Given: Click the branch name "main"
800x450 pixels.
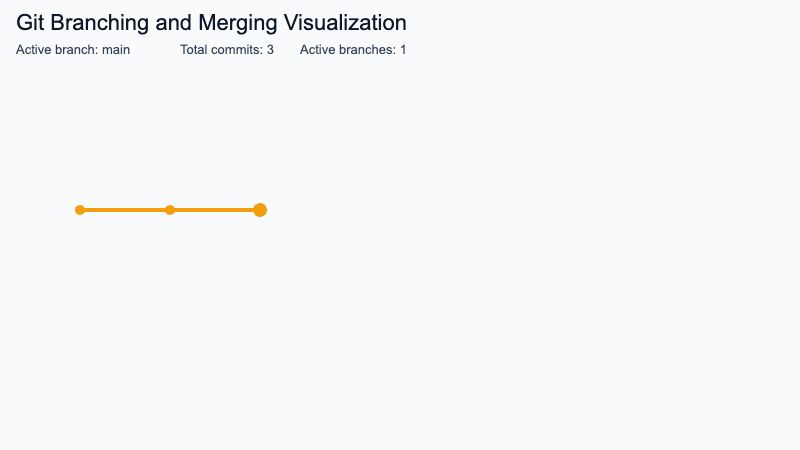Looking at the screenshot, I should tap(116, 50).
